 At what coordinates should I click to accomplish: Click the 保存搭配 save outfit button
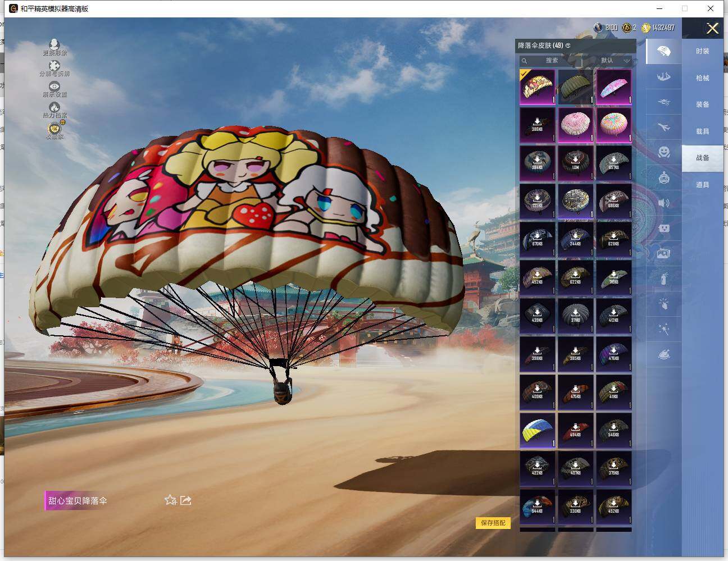coord(493,523)
